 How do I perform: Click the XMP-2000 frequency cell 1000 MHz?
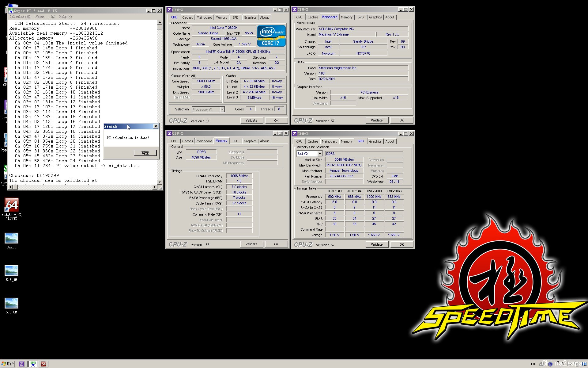pyautogui.click(x=374, y=197)
